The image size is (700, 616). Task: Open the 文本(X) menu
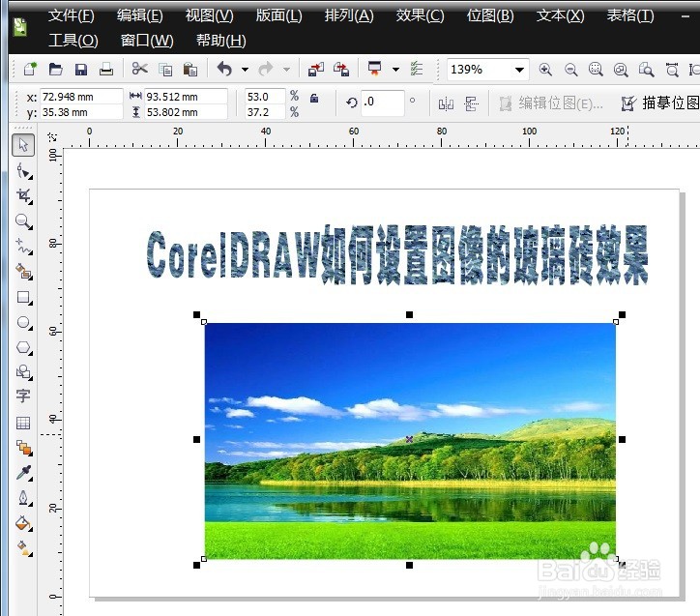click(x=560, y=16)
